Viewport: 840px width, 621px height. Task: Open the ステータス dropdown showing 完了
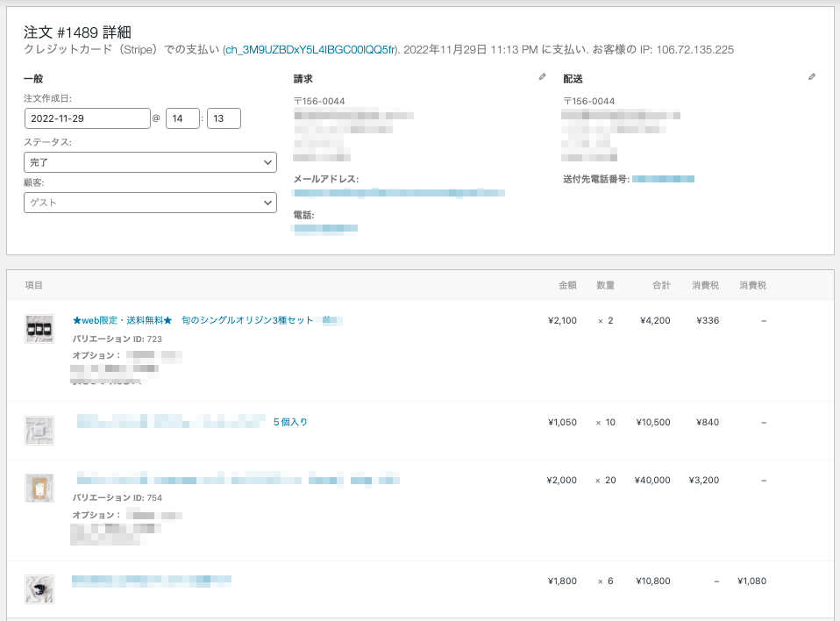coord(150,162)
